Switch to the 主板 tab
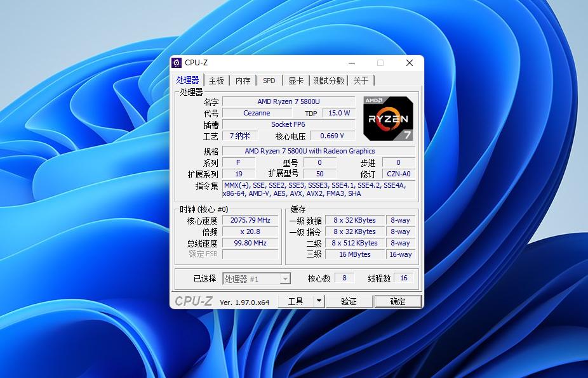 click(217, 81)
